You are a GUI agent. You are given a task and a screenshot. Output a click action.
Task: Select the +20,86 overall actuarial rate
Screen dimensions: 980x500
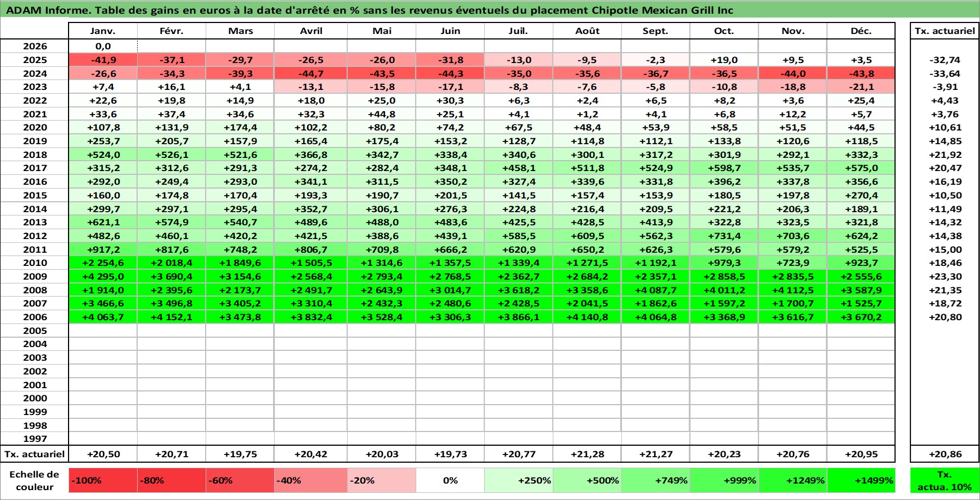click(945, 454)
